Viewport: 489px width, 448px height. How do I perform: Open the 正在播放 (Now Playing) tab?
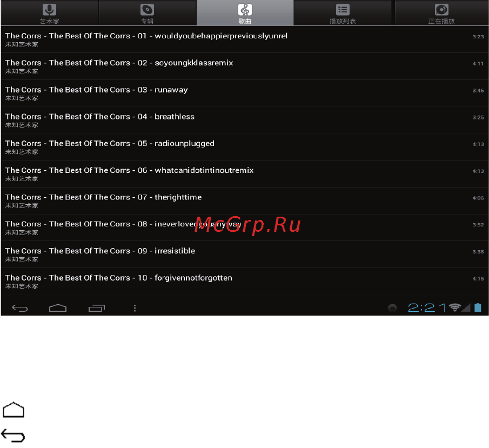click(441, 13)
